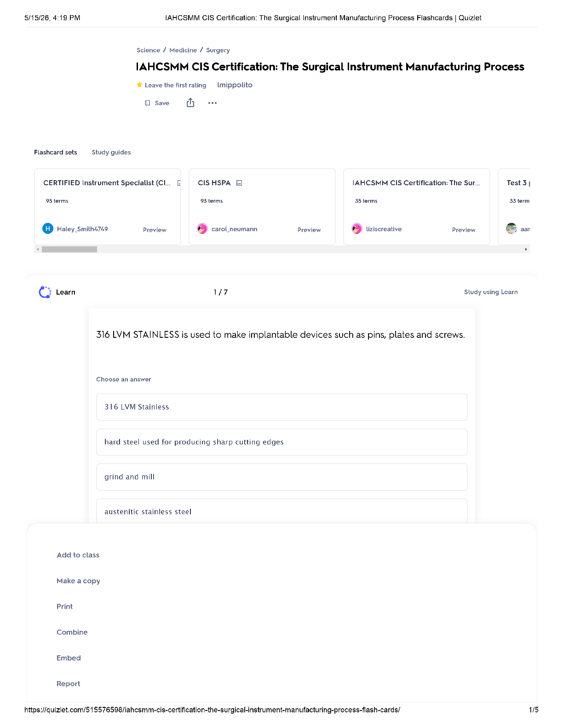
Task: Click the 1 / 7 progress counter
Action: click(221, 292)
